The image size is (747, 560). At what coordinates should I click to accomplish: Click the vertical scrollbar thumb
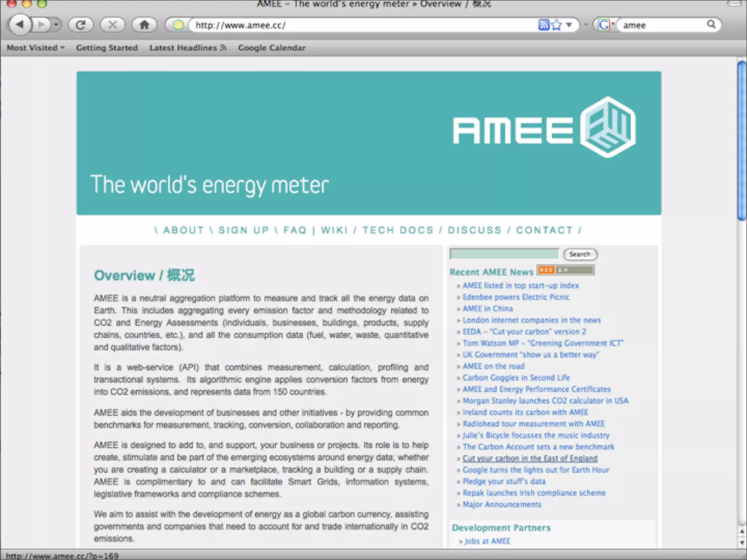[741, 140]
